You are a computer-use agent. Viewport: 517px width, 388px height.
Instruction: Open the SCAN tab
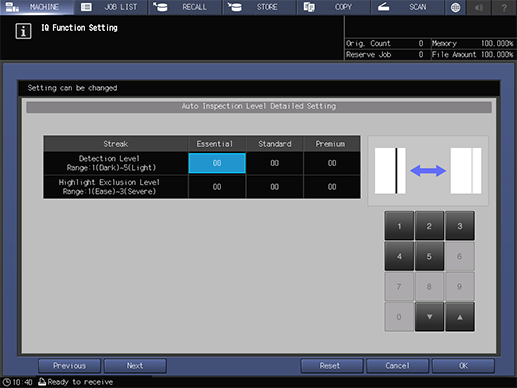(x=408, y=7)
